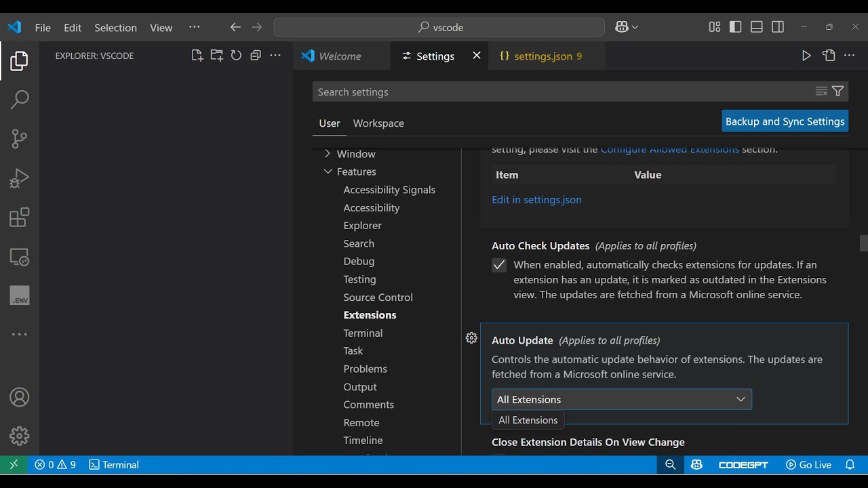Open the File menu

click(43, 27)
